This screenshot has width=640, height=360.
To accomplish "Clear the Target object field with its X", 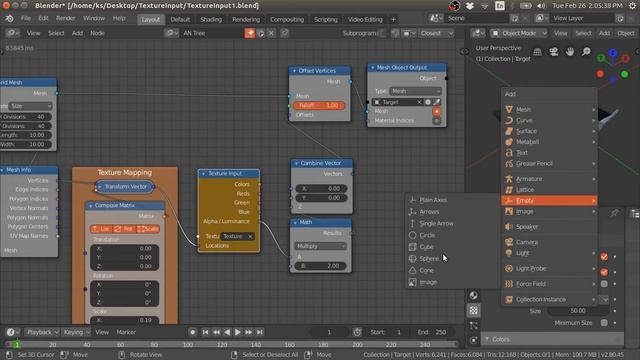I will tap(419, 102).
